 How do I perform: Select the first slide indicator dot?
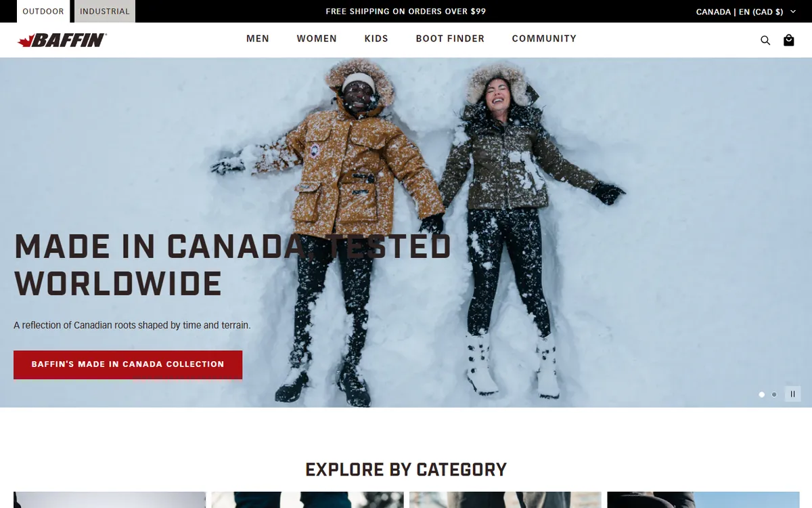(x=762, y=394)
